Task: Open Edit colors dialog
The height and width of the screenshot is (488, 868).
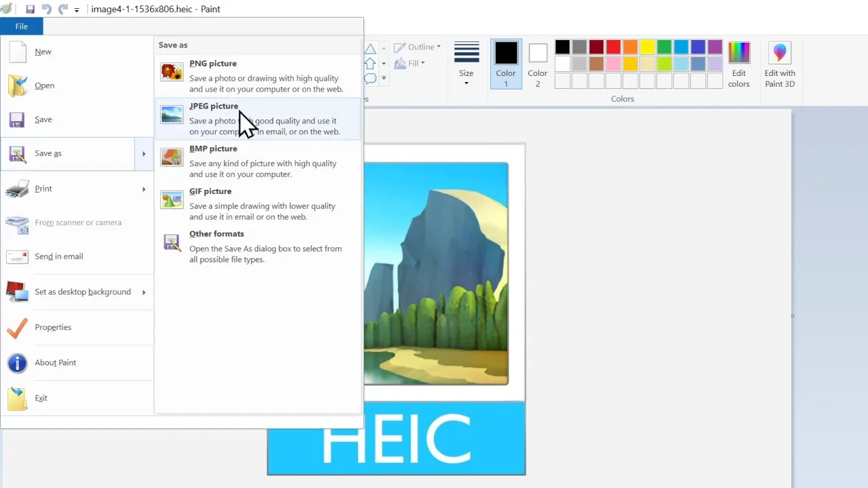Action: 738,64
